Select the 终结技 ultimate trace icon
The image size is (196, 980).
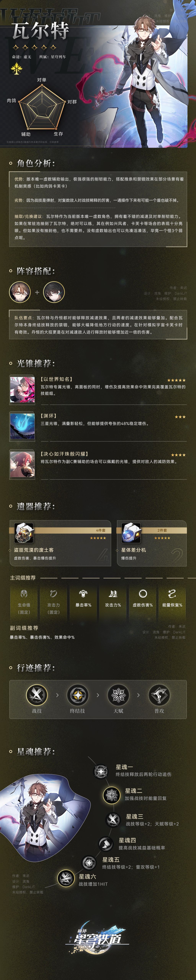pyautogui.click(x=78, y=695)
